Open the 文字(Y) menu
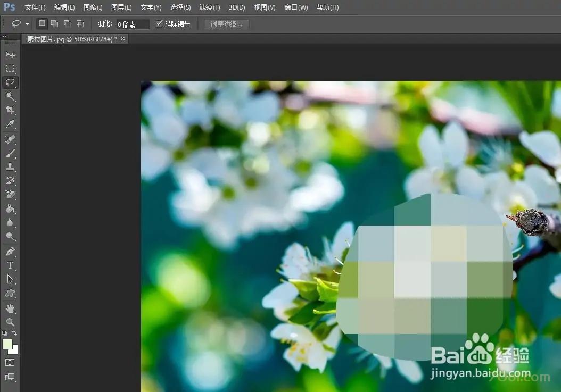 coord(151,7)
